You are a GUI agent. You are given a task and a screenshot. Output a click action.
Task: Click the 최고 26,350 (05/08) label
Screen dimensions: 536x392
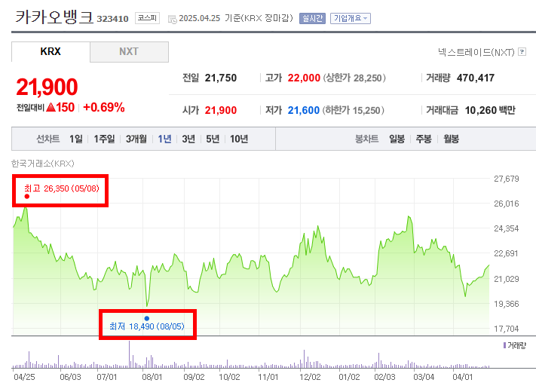click(62, 188)
